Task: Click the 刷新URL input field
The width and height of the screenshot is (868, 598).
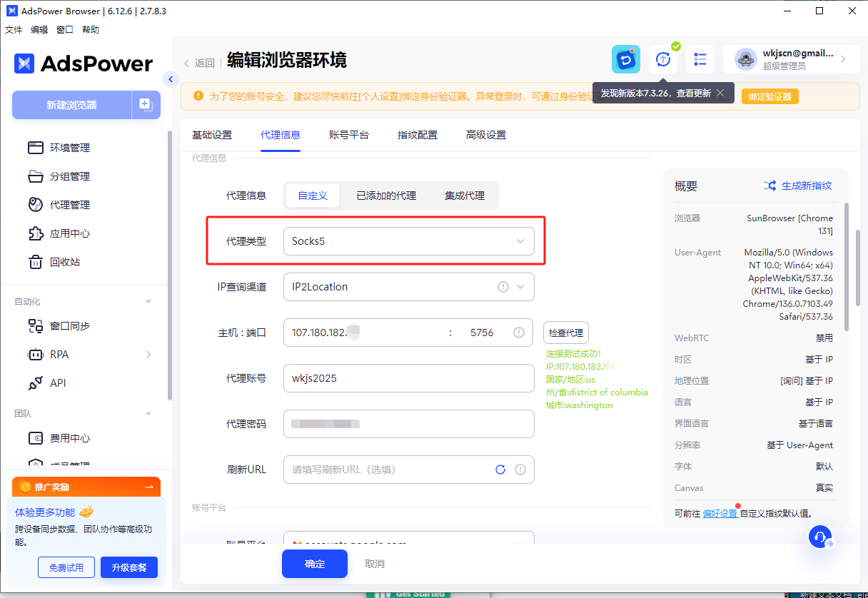Action: [408, 470]
